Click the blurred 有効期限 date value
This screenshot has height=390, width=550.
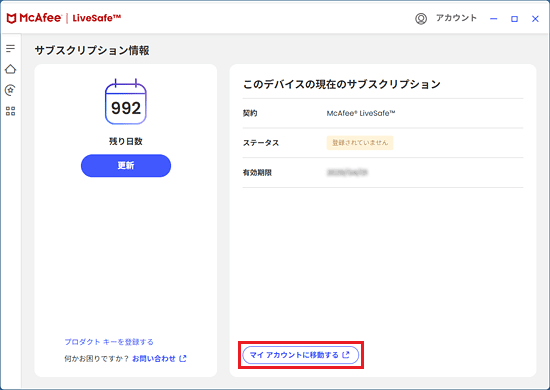pos(347,172)
